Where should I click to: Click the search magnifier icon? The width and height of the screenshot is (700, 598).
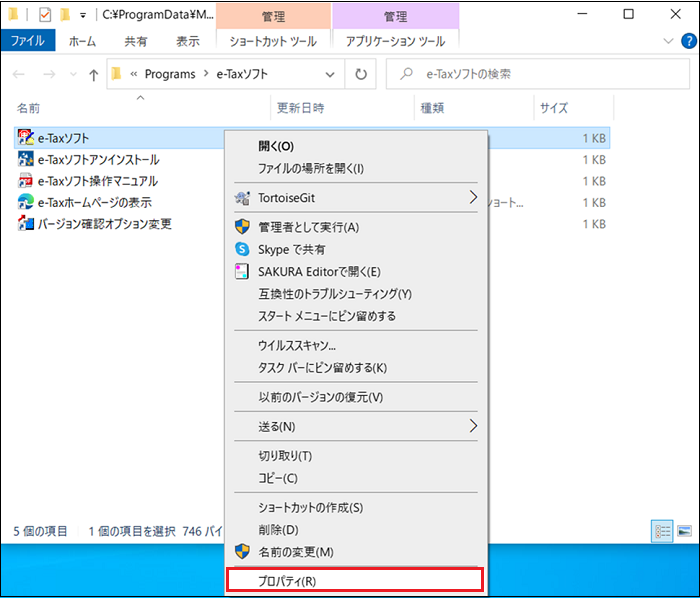(x=406, y=74)
